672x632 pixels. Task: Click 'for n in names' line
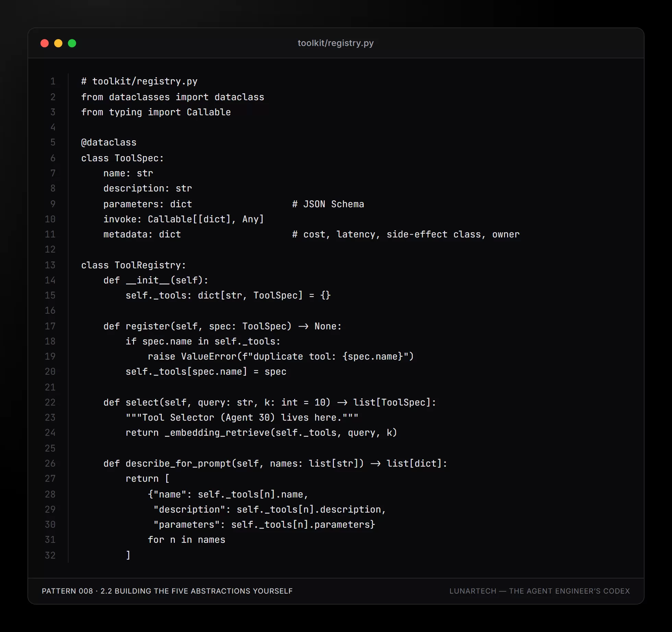[187, 540]
